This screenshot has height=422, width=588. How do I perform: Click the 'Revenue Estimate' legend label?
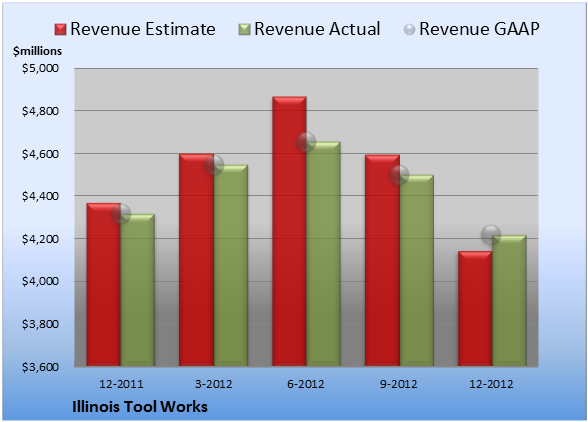[x=143, y=29]
